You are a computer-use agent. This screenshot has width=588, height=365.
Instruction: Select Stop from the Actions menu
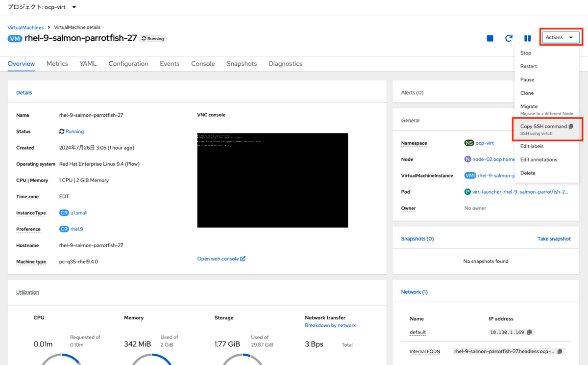click(x=547, y=53)
